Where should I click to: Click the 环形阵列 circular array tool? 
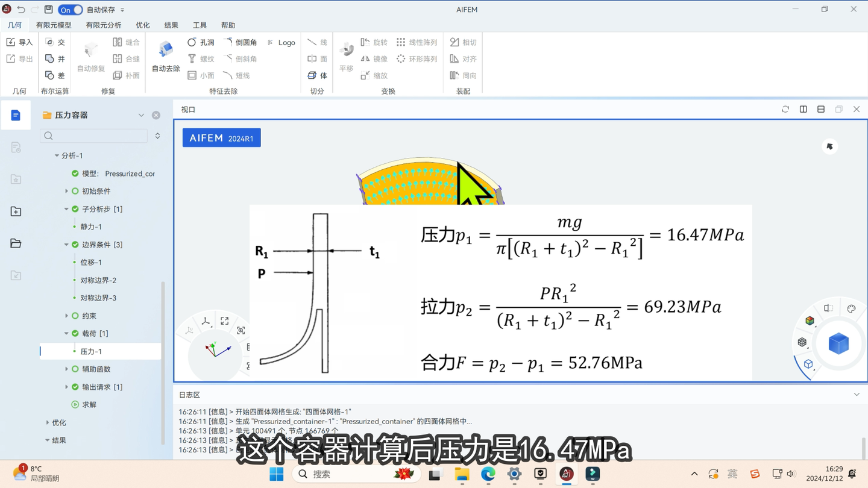(x=417, y=58)
